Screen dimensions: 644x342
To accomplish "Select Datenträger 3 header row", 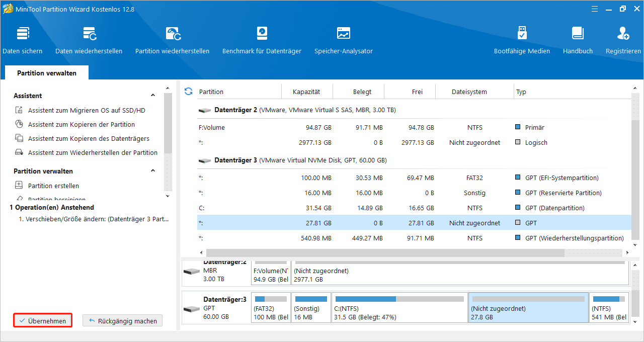I will (x=414, y=160).
